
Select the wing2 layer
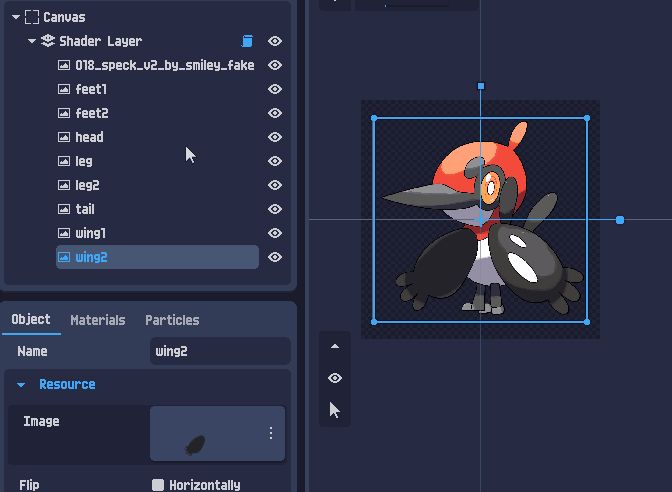[x=157, y=257]
